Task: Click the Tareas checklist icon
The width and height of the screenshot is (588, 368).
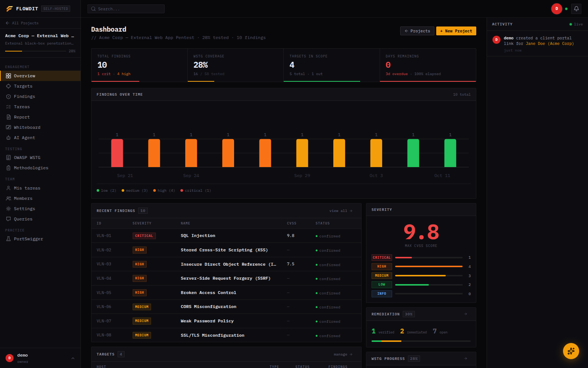Action: pyautogui.click(x=8, y=107)
